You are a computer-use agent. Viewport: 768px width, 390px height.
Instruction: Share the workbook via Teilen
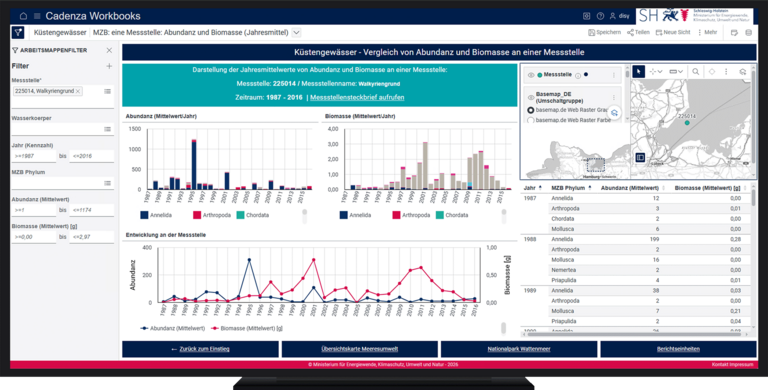[x=638, y=32]
